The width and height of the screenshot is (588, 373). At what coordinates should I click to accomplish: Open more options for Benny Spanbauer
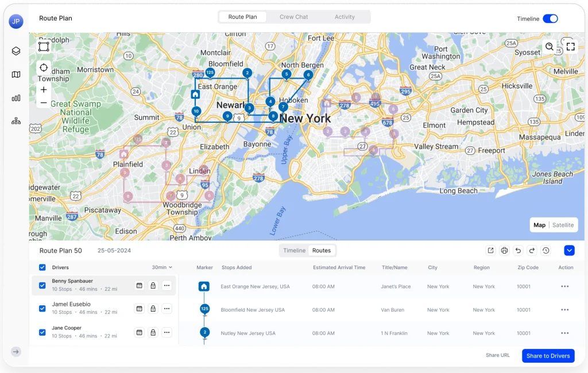[x=167, y=286]
